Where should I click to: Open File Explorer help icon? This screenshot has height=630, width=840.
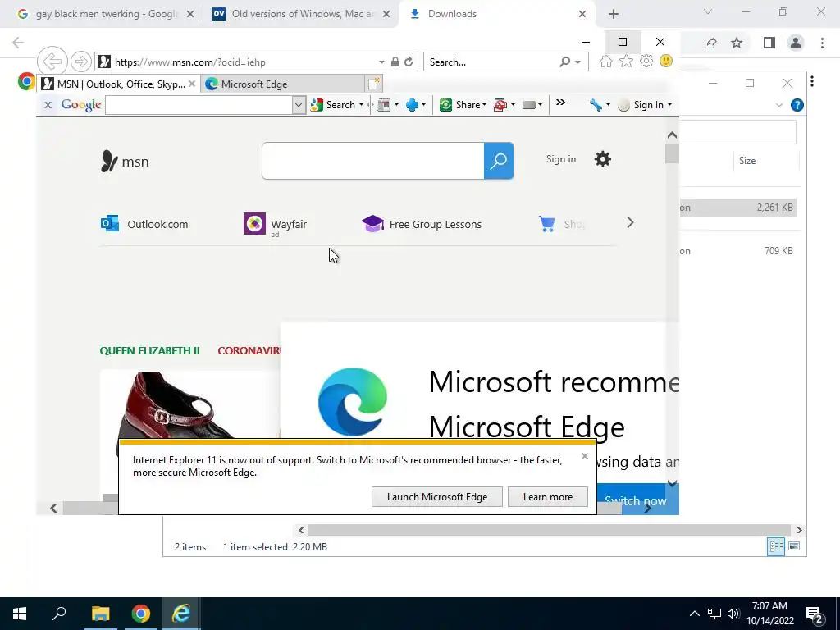(x=797, y=105)
